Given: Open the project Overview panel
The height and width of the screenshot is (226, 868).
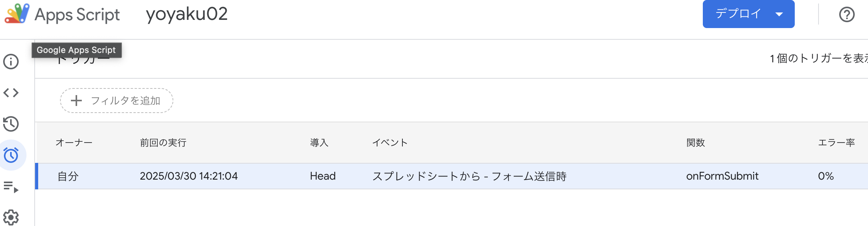Looking at the screenshot, I should tap(11, 62).
